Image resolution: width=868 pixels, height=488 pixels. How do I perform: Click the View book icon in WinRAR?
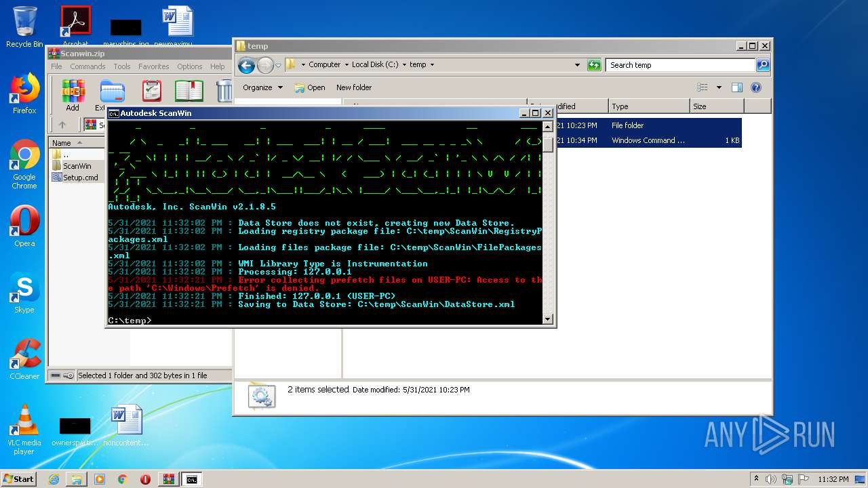(189, 91)
